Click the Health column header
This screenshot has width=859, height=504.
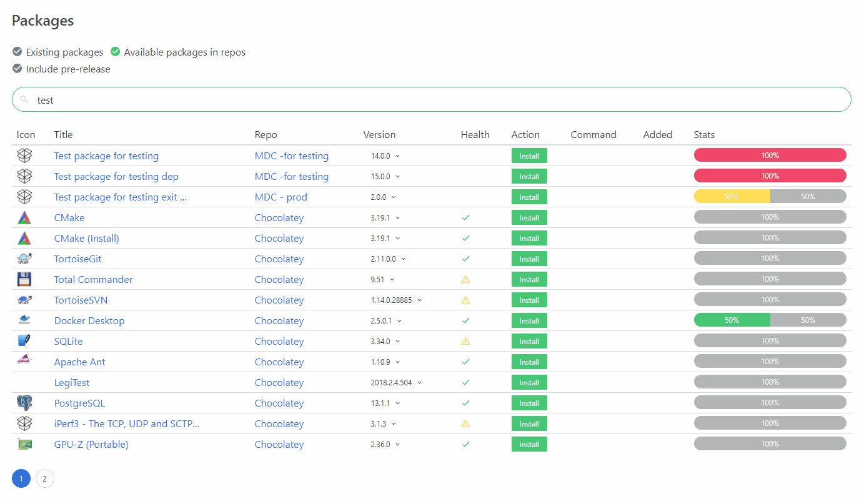coord(475,134)
